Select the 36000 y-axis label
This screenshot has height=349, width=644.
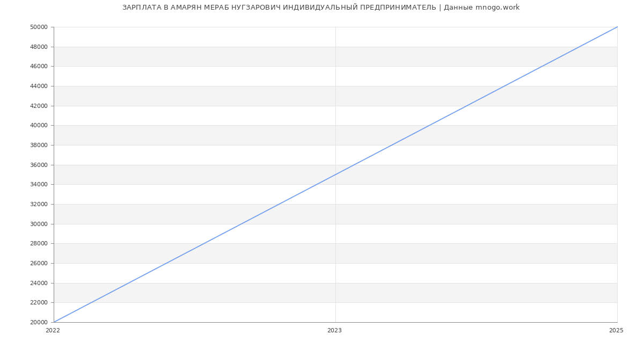(39, 165)
